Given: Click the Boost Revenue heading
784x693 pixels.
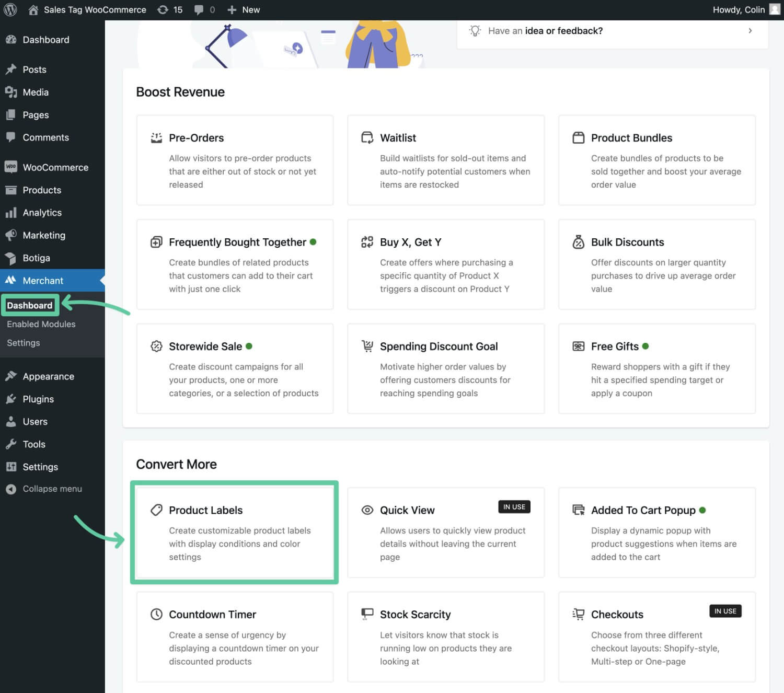Looking at the screenshot, I should tap(180, 92).
